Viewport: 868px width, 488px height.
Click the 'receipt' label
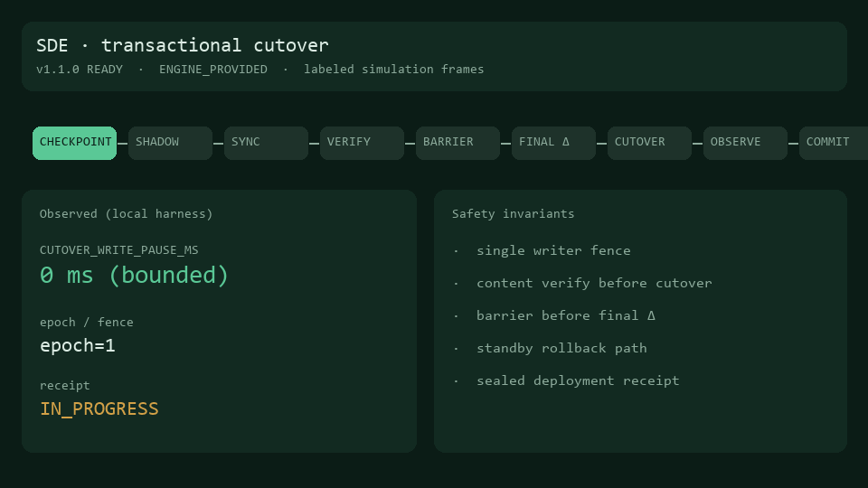click(x=65, y=385)
